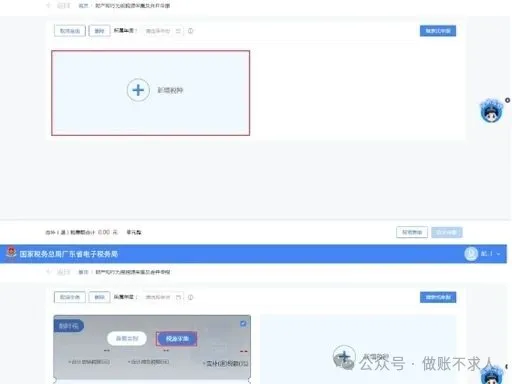Click the back arrow in the lower breadcrumb
Image resolution: width=512 pixels, height=384 pixels.
coord(49,272)
